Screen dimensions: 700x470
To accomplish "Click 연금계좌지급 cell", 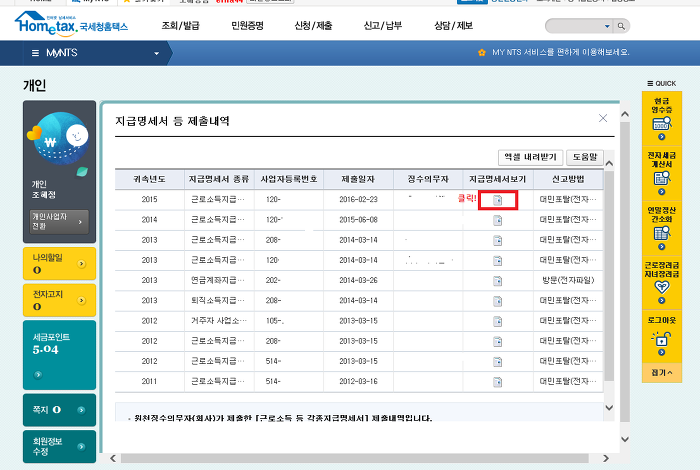I will point(218,280).
